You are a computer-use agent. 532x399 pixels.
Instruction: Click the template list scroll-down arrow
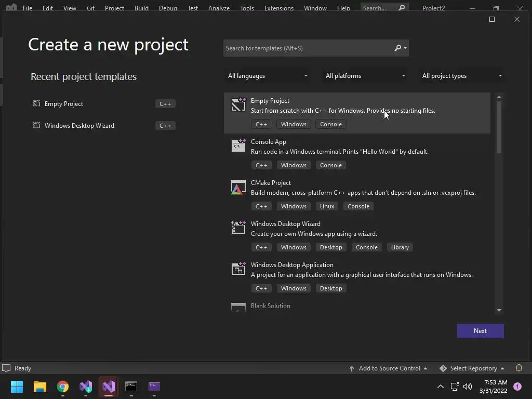tap(499, 310)
